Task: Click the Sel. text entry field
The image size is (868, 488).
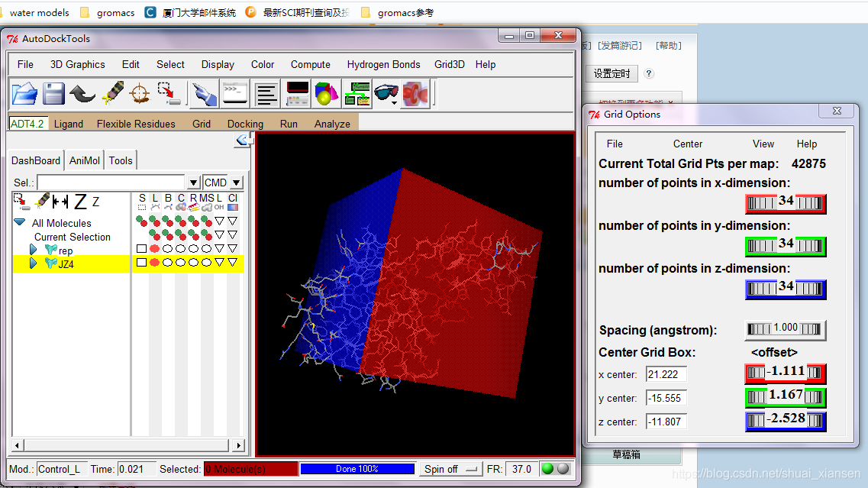Action: tap(111, 183)
